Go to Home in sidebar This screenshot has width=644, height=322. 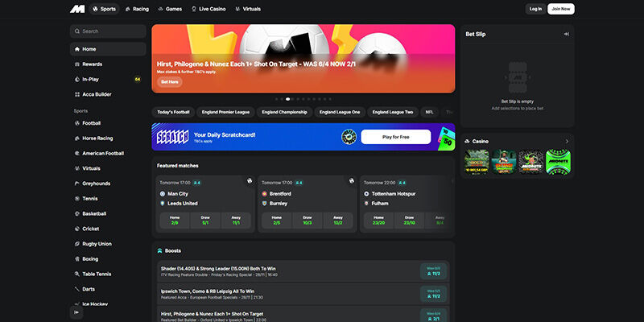coord(108,49)
